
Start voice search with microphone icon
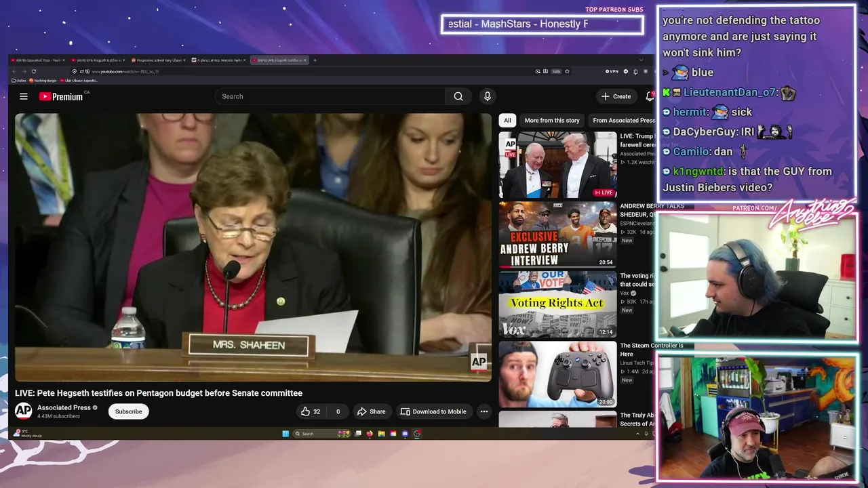coord(487,96)
